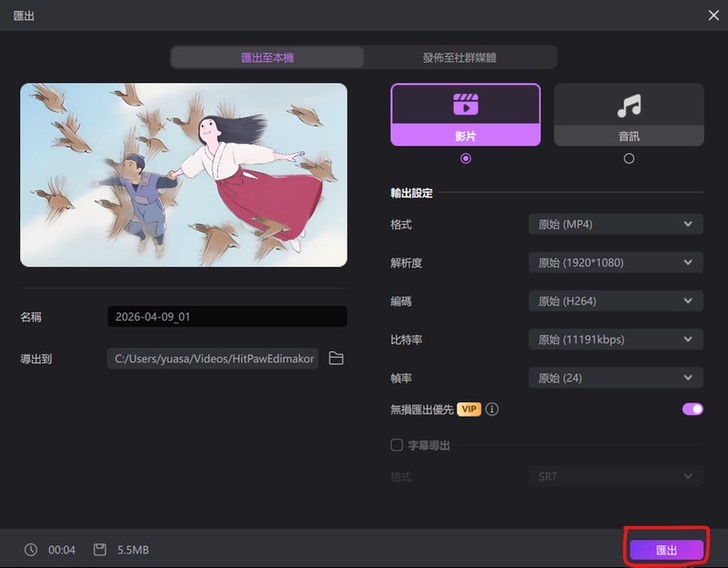Select the radio button under 音訊

pos(628,157)
